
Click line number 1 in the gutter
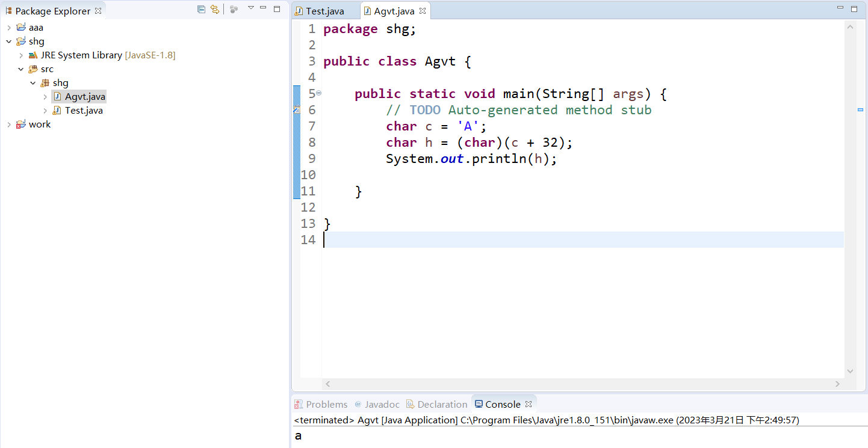click(x=311, y=29)
